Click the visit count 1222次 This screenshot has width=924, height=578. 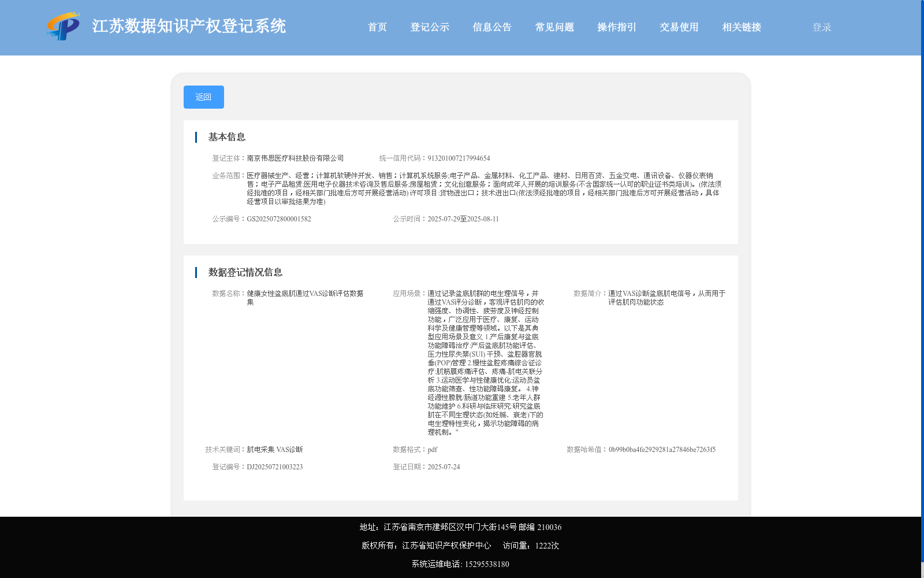pos(547,546)
